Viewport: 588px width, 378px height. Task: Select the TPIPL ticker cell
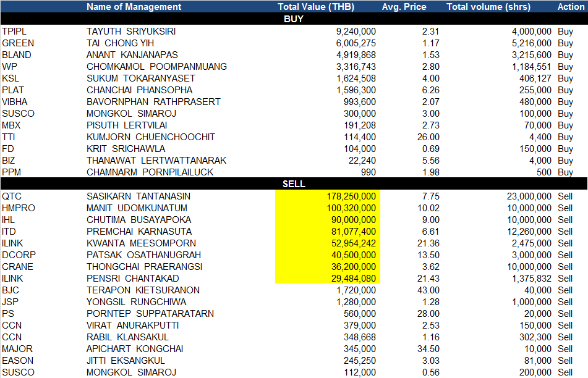point(14,31)
